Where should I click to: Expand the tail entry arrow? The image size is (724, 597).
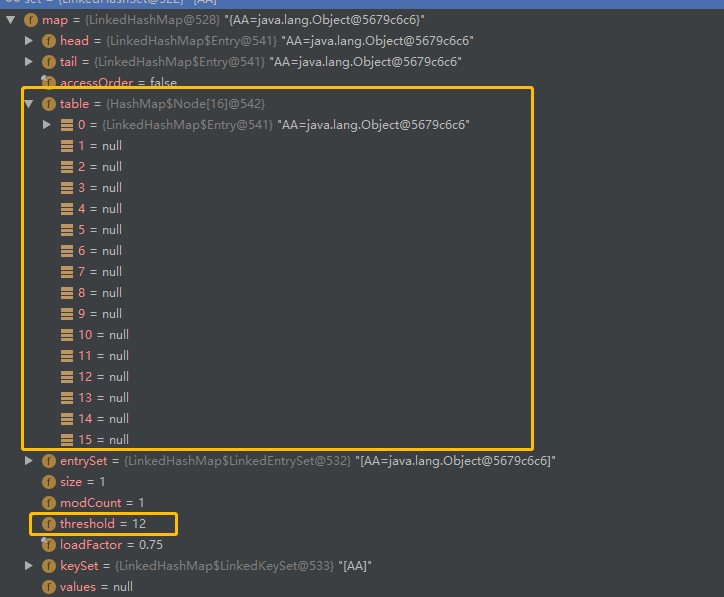coord(29,61)
